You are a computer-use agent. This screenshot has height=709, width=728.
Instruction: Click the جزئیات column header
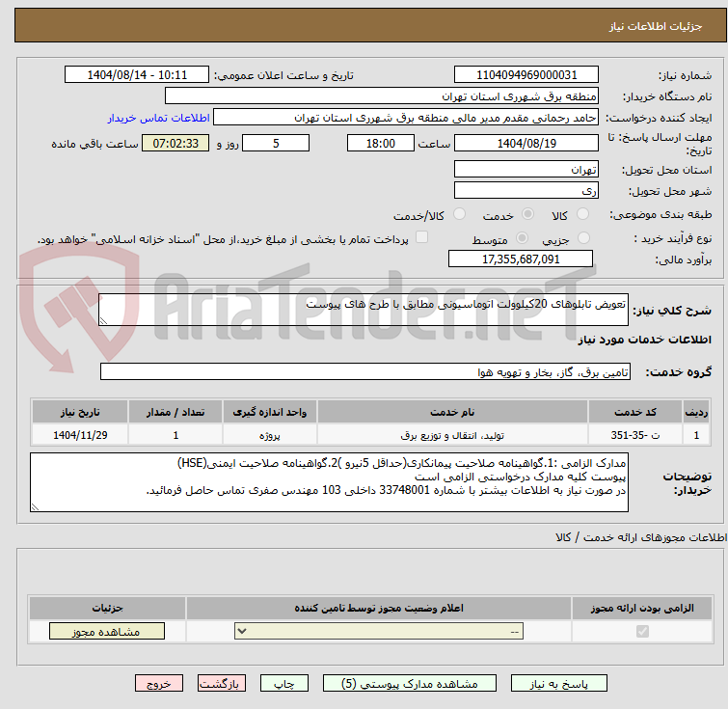107,608
